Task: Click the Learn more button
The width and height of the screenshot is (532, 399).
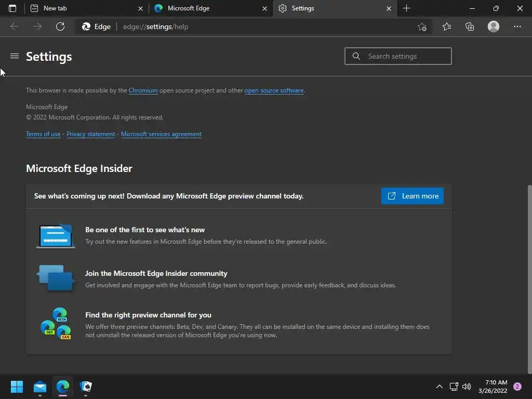Action: click(412, 196)
